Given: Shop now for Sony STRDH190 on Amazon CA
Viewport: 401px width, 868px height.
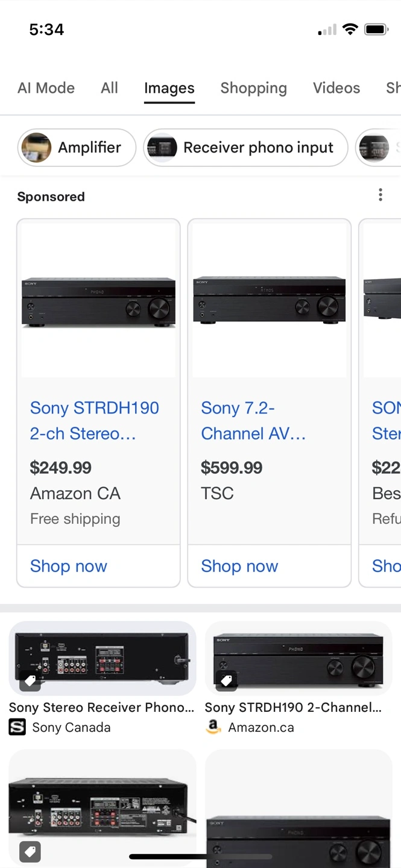Looking at the screenshot, I should click(69, 566).
